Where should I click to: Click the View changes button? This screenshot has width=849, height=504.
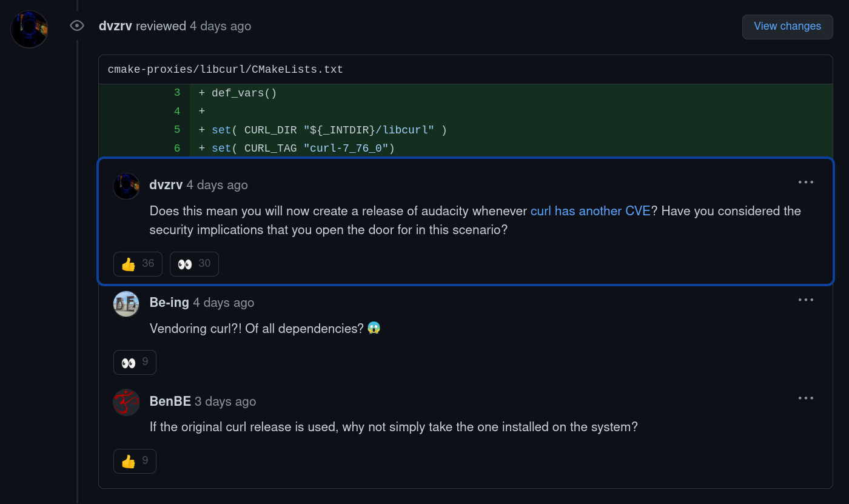click(x=787, y=27)
